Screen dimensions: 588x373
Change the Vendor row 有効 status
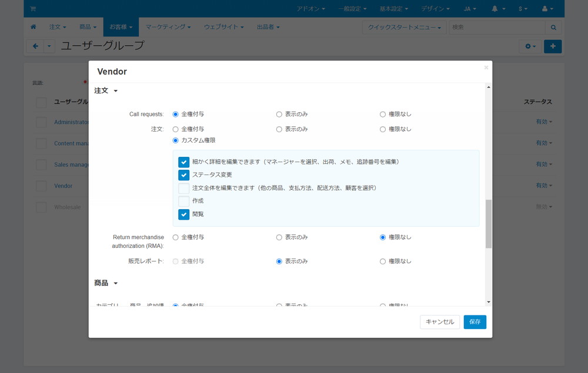point(544,186)
